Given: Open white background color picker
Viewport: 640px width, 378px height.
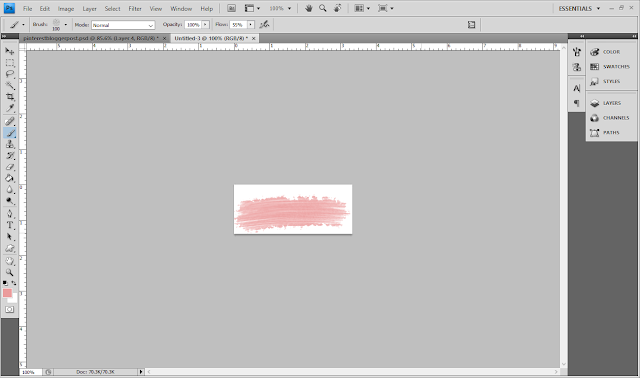Looking at the screenshot, I should pos(14,300).
